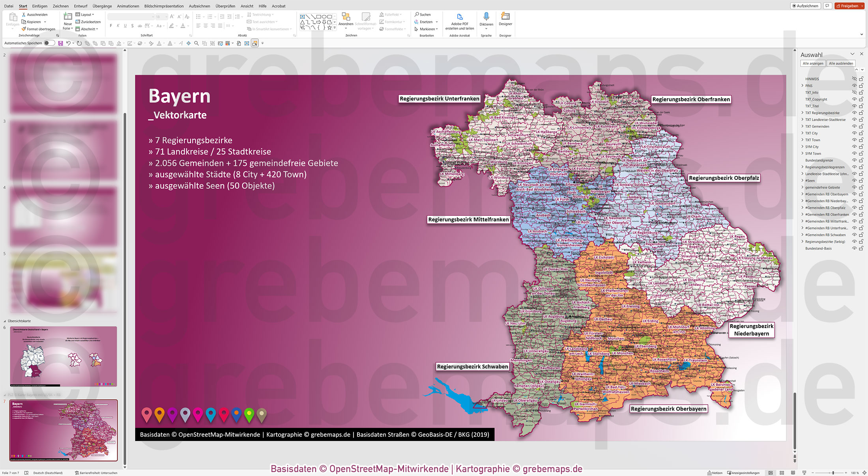This screenshot has width=868, height=476.
Task: Hide the TXT_Copyright layer
Action: pyautogui.click(x=855, y=99)
